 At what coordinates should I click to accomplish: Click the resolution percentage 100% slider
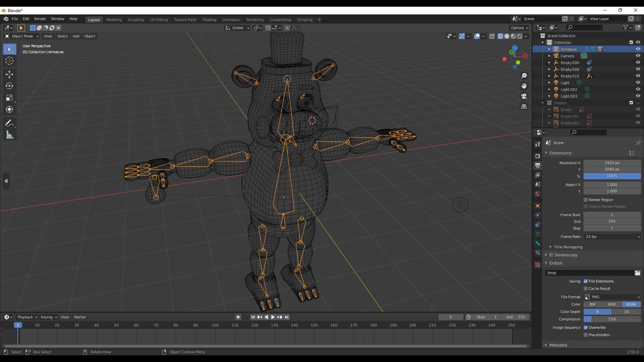coord(612,176)
